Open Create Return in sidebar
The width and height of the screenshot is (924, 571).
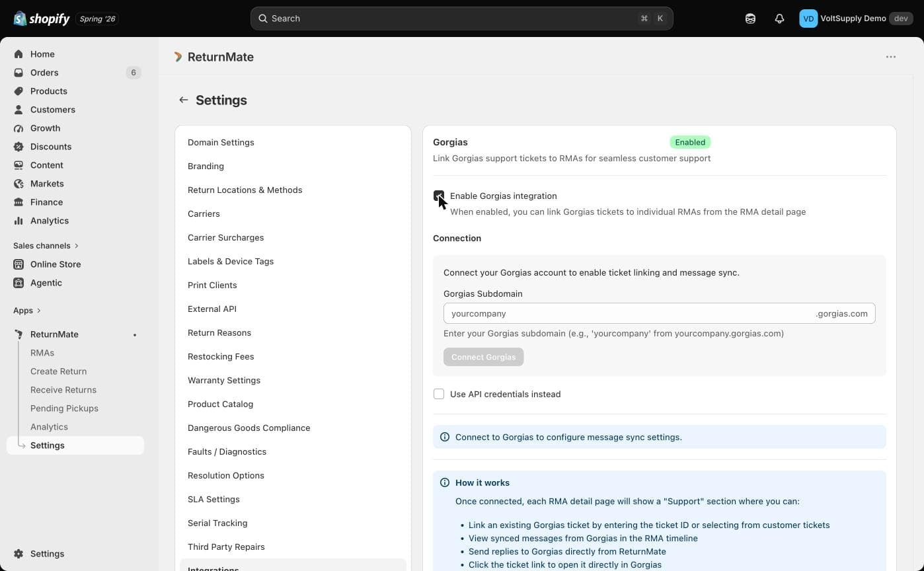click(58, 371)
